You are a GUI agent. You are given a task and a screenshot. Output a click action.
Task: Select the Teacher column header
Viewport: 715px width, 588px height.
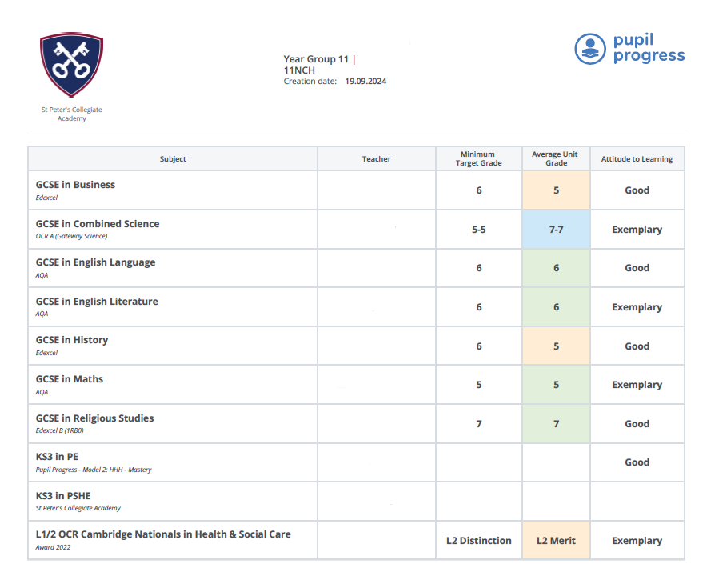pyautogui.click(x=376, y=159)
